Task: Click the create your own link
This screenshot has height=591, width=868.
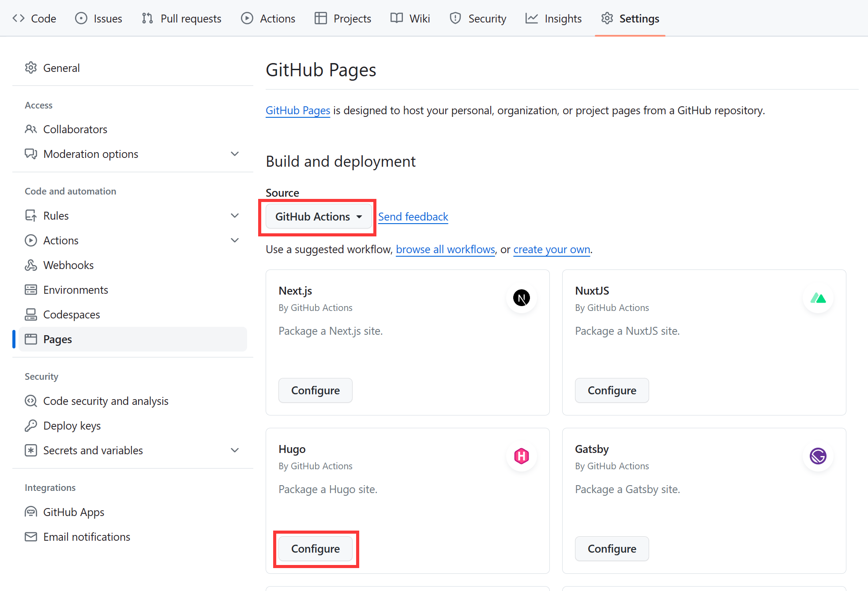Action: pyautogui.click(x=552, y=249)
